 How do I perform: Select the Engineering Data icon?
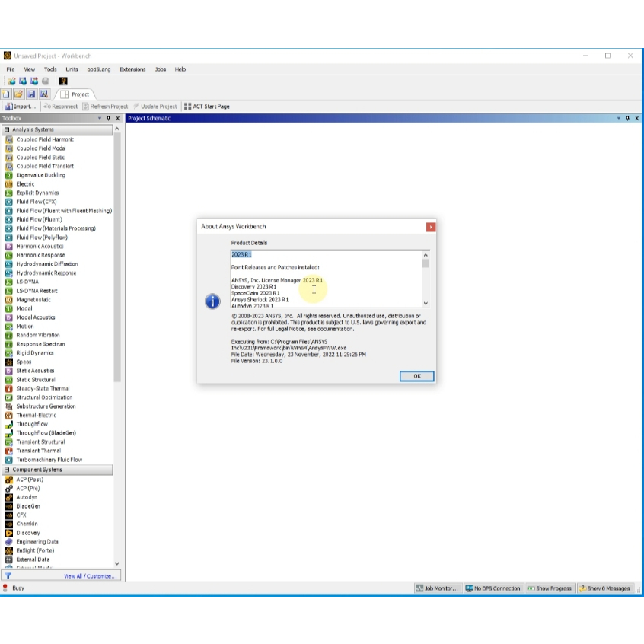(x=9, y=542)
